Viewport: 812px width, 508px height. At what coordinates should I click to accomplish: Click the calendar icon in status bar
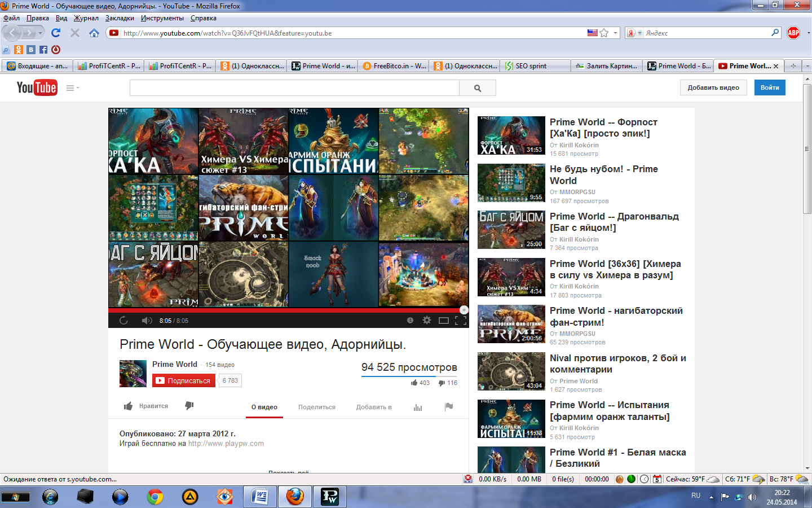click(657, 479)
